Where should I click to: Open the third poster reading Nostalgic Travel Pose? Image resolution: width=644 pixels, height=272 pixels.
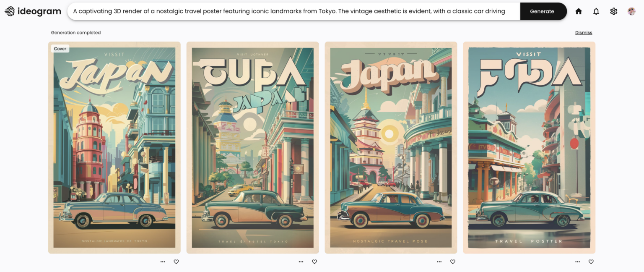(391, 148)
